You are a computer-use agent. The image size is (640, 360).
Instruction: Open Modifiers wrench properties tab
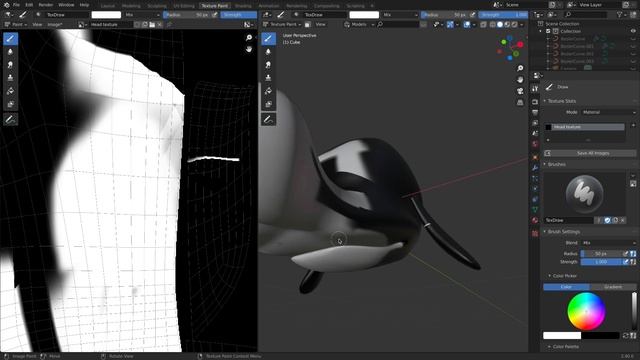(535, 168)
